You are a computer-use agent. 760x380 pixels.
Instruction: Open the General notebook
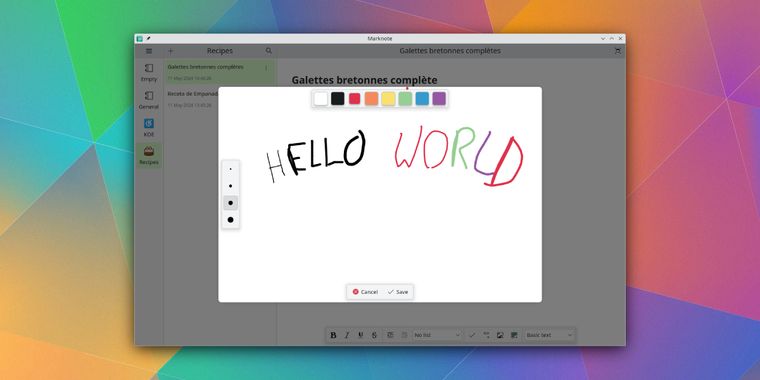(149, 100)
